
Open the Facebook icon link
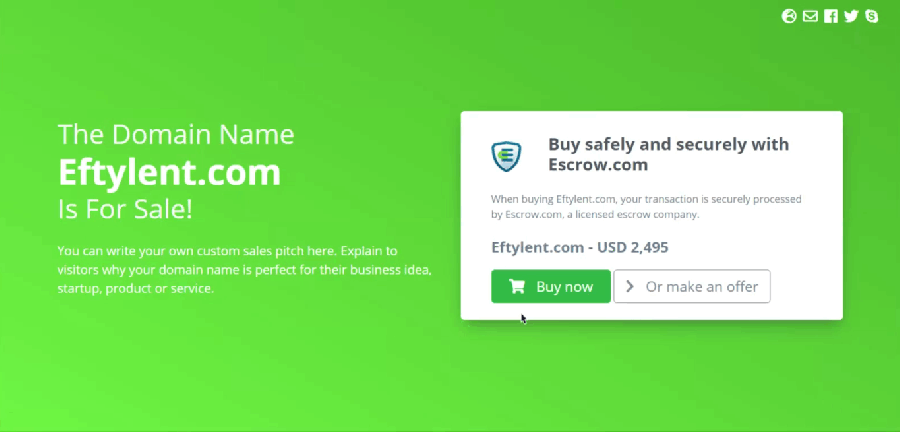(x=831, y=17)
